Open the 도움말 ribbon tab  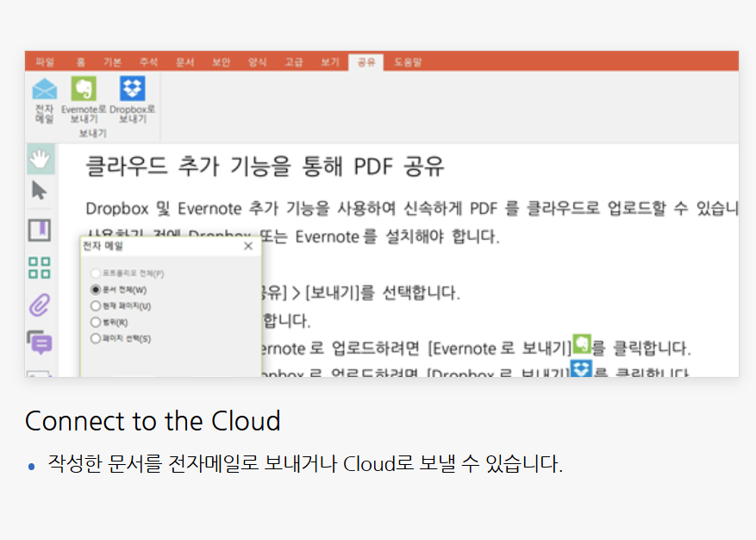(x=408, y=62)
